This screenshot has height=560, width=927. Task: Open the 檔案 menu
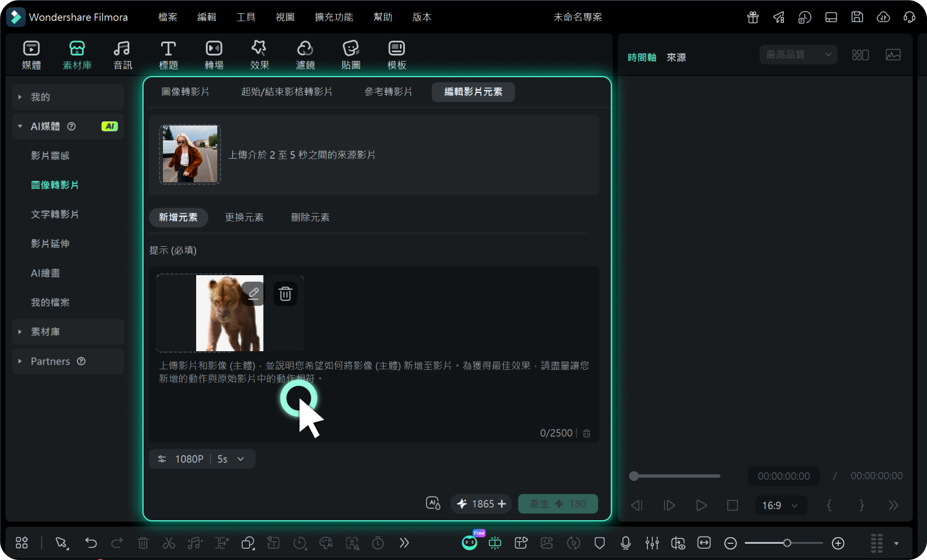tap(168, 17)
